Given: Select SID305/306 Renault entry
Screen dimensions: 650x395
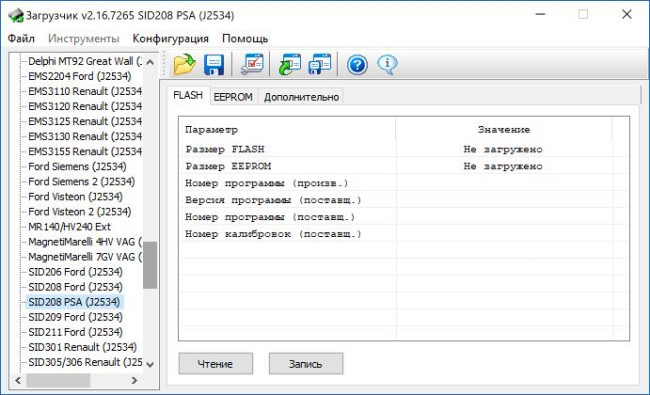Looking at the screenshot, I should [x=85, y=362].
